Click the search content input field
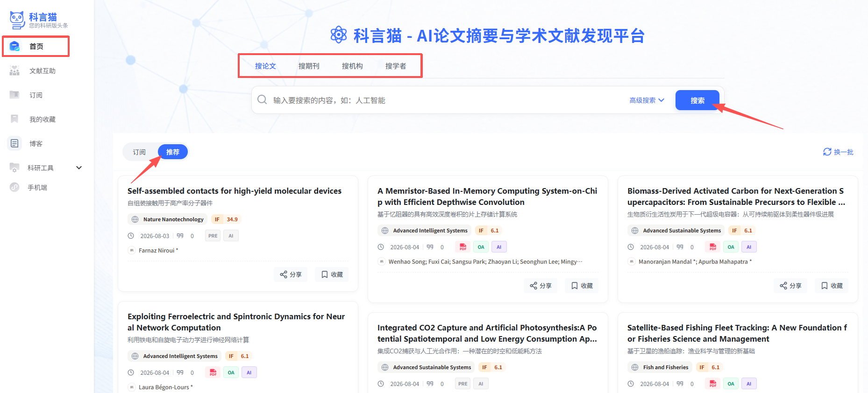The image size is (868, 393). click(x=446, y=100)
